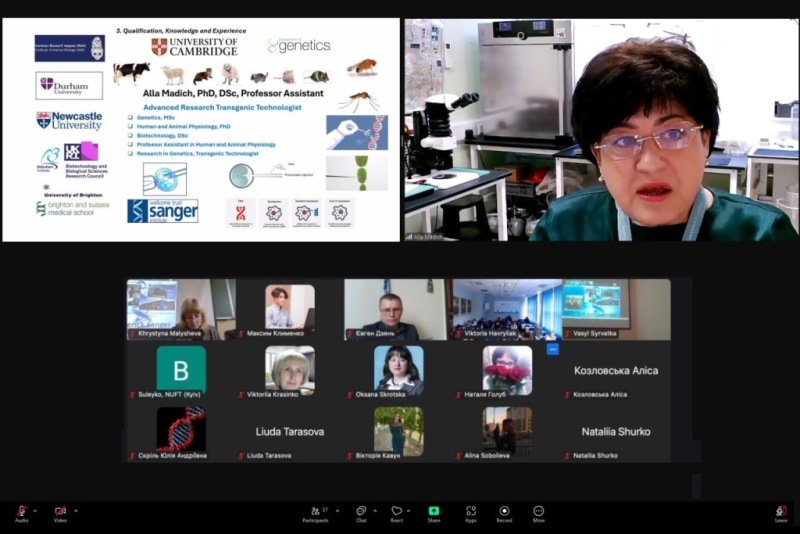This screenshot has height=534, width=800.
Task: Click the muted microphone icon by Oksana Skrotska
Action: tap(349, 394)
